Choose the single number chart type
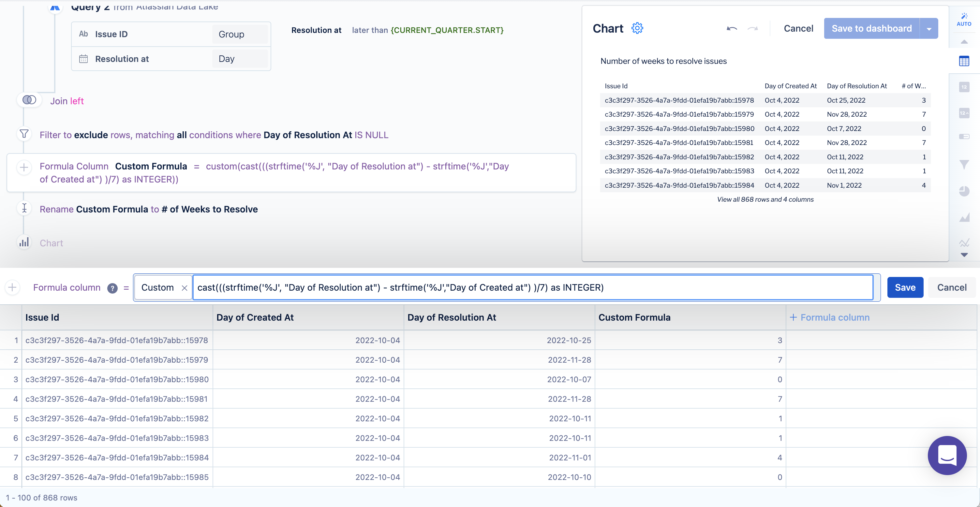 pyautogui.click(x=964, y=87)
